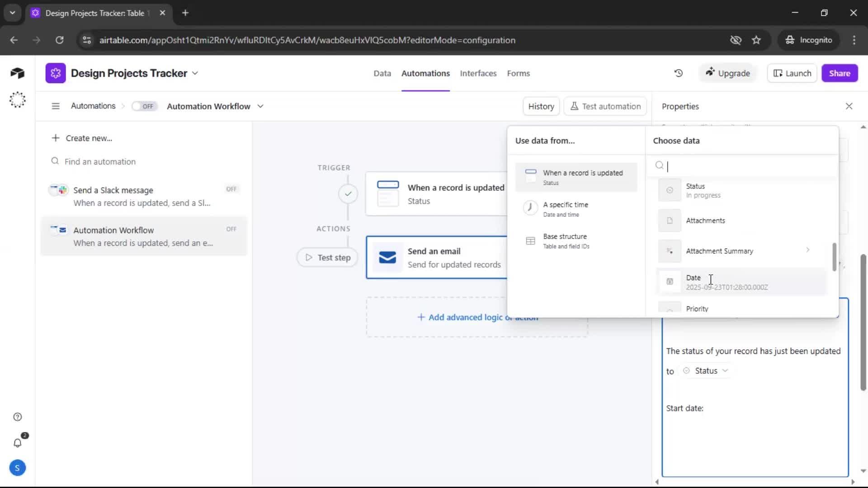This screenshot has width=868, height=488.
Task: Open the Send a Slack message automation
Action: [144, 196]
